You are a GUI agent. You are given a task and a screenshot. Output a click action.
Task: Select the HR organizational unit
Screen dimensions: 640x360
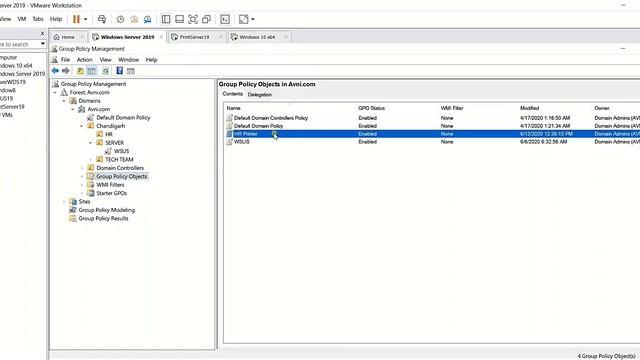(109, 134)
